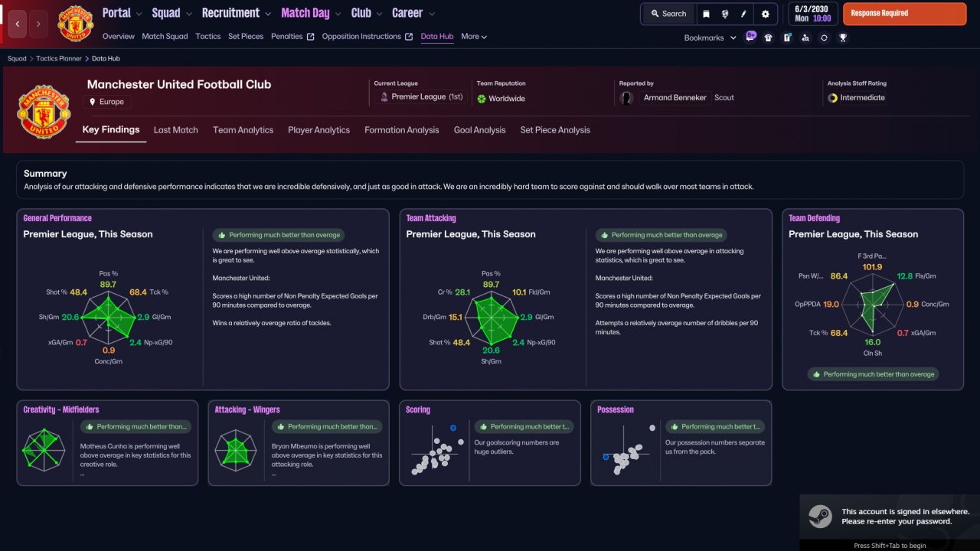Click the large club badge in header
The height and width of the screenshot is (551, 980).
(x=44, y=111)
